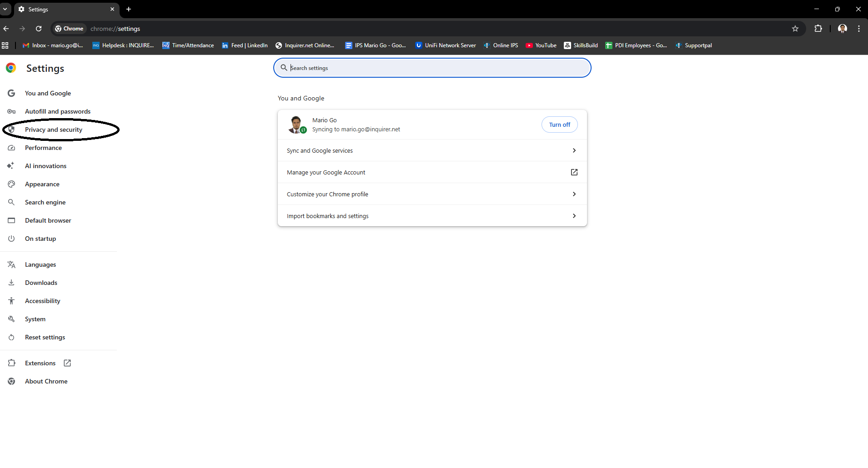Click the new tab plus button
This screenshot has height=468, width=868.
(x=129, y=9)
